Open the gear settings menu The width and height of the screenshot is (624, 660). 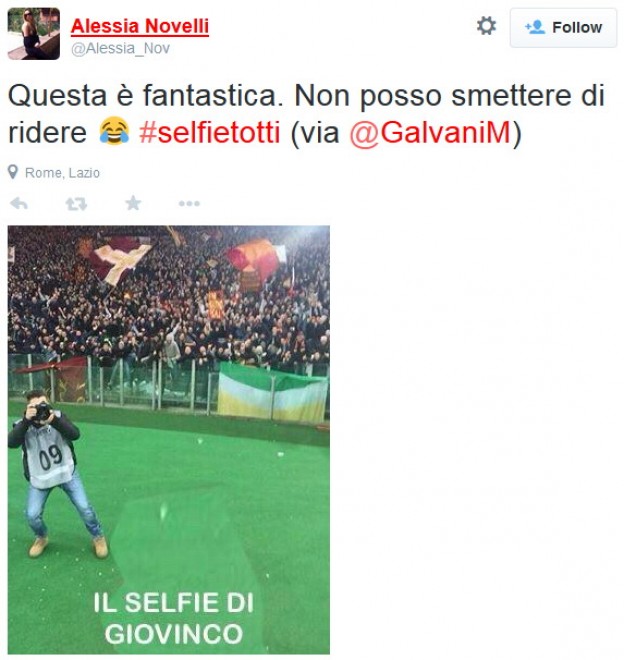486,26
